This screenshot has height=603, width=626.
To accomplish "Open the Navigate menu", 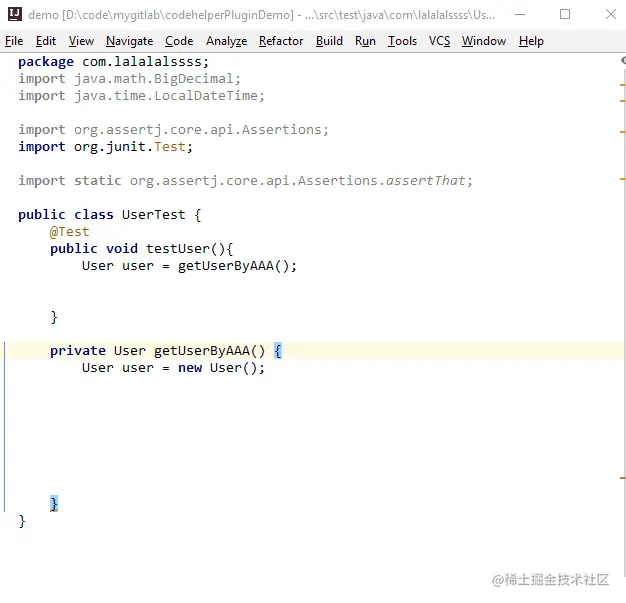I will [x=129, y=41].
